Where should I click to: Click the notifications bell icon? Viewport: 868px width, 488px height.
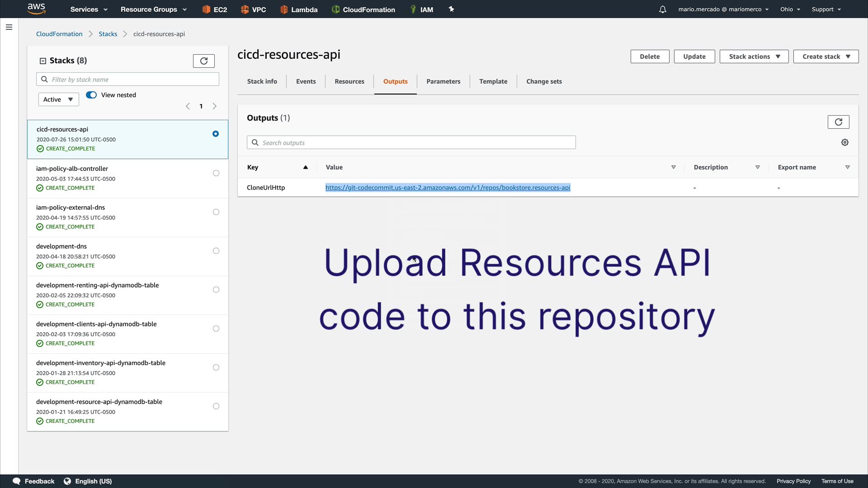coord(662,9)
